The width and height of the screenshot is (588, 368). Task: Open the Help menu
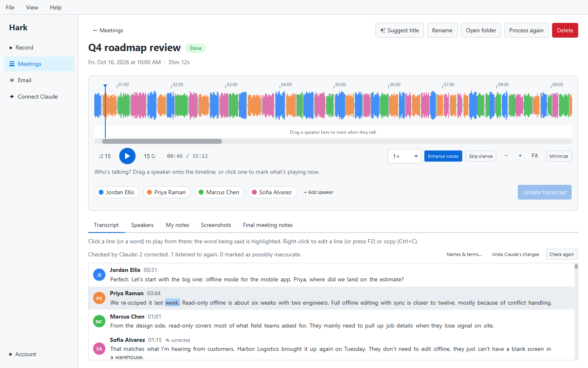(x=56, y=7)
